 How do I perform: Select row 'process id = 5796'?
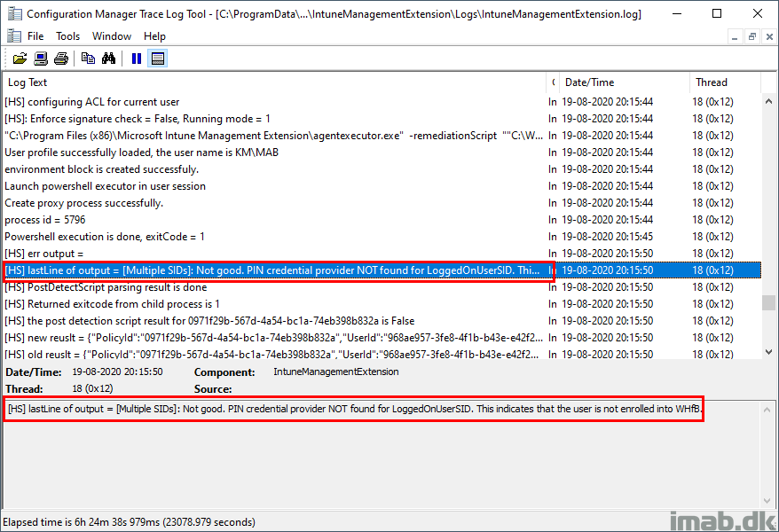tap(382, 220)
